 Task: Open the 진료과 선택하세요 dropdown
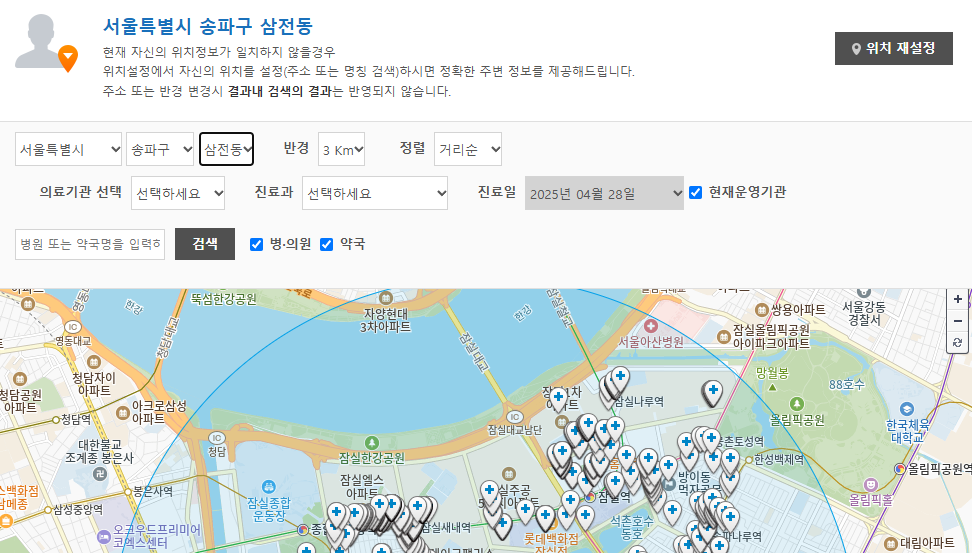[x=375, y=193]
